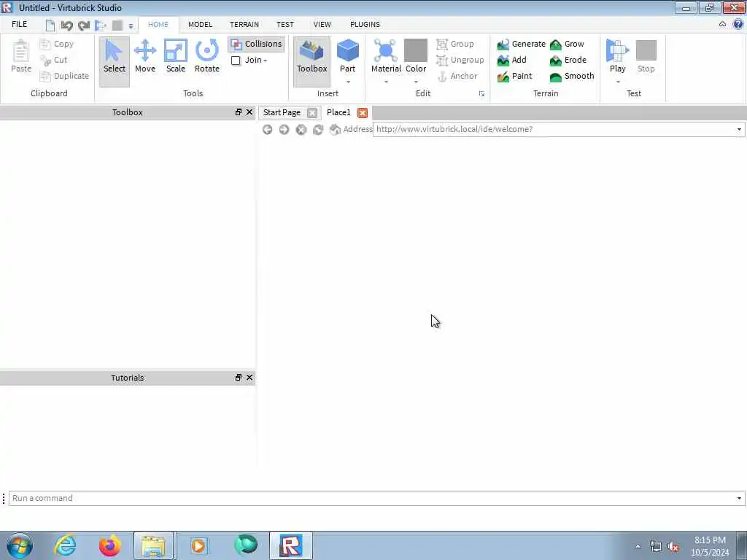Check the Join checkbox
Screen dimensions: 747x560
tap(236, 61)
